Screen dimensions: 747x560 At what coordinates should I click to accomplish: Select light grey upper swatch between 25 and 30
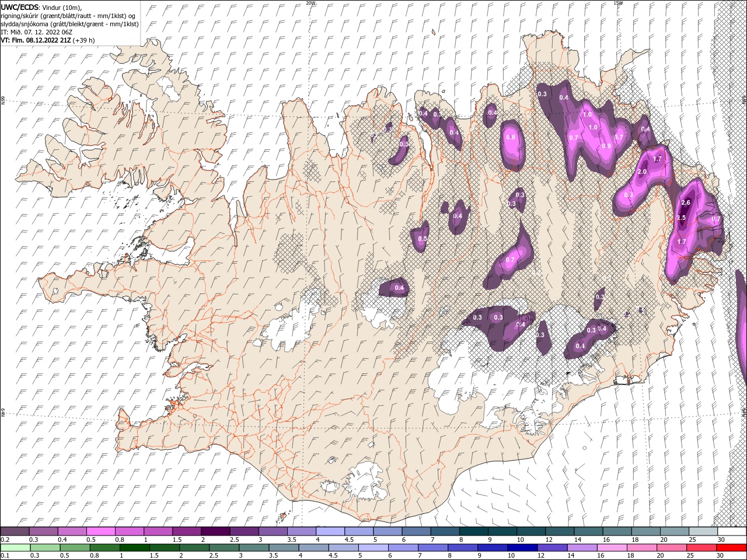click(x=703, y=531)
